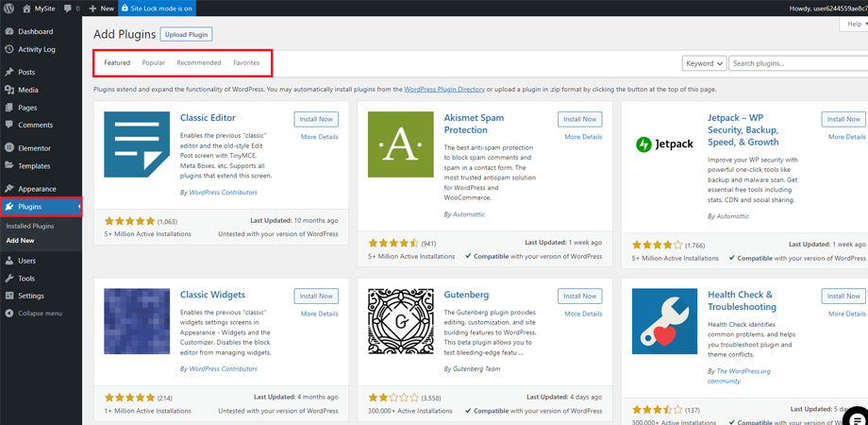Click the Site Lock padlock icon
This screenshot has width=868, height=425.
(125, 8)
